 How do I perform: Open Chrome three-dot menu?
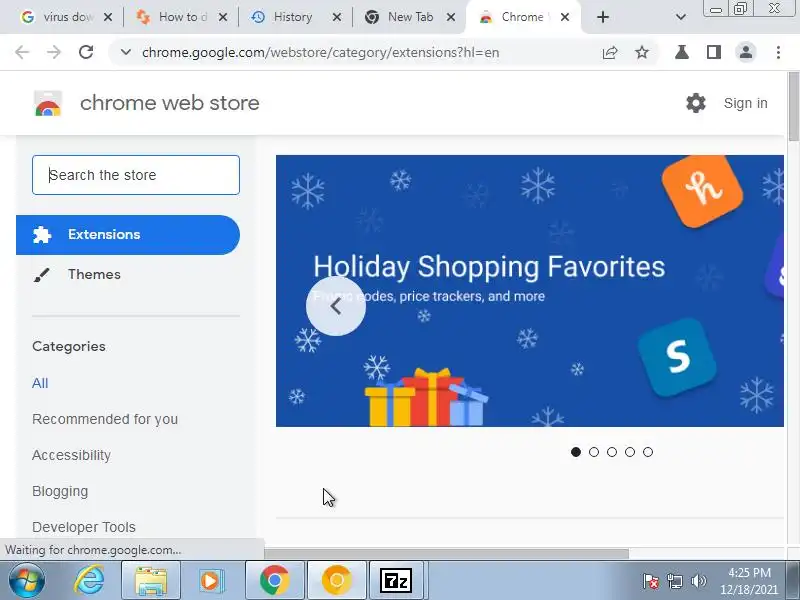[x=778, y=52]
